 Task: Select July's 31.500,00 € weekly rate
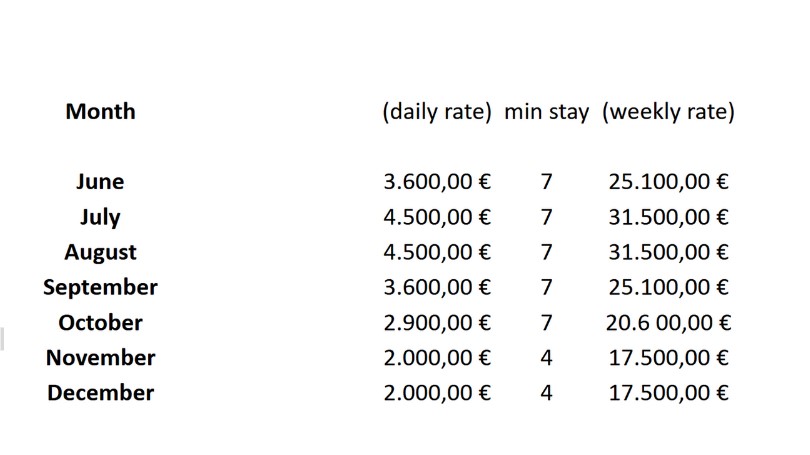pos(668,217)
